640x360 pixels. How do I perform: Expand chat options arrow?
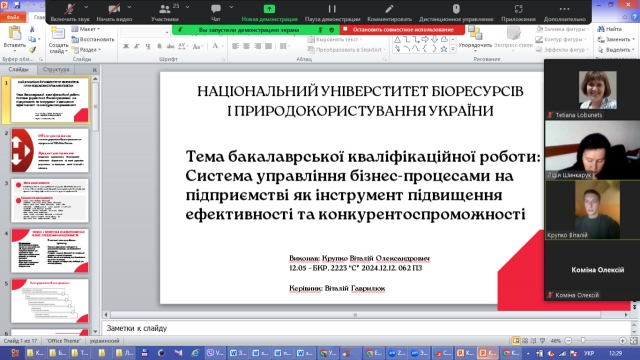coord(231,7)
